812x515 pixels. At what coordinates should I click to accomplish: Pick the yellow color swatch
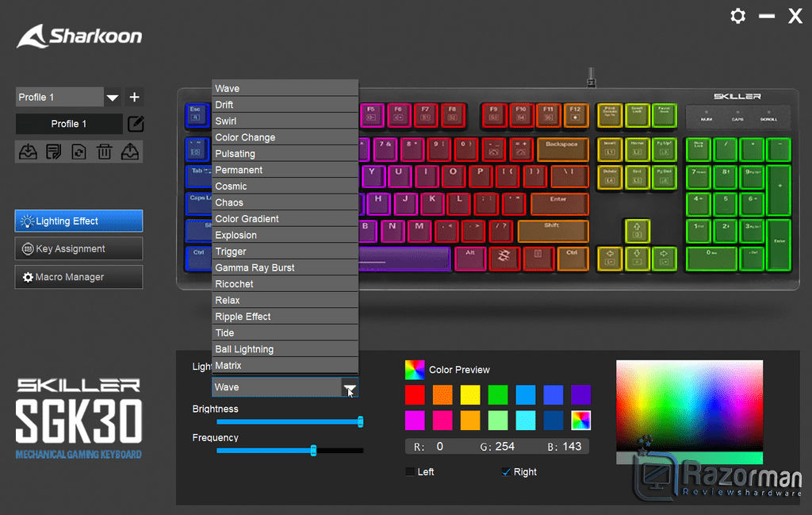pyautogui.click(x=470, y=395)
